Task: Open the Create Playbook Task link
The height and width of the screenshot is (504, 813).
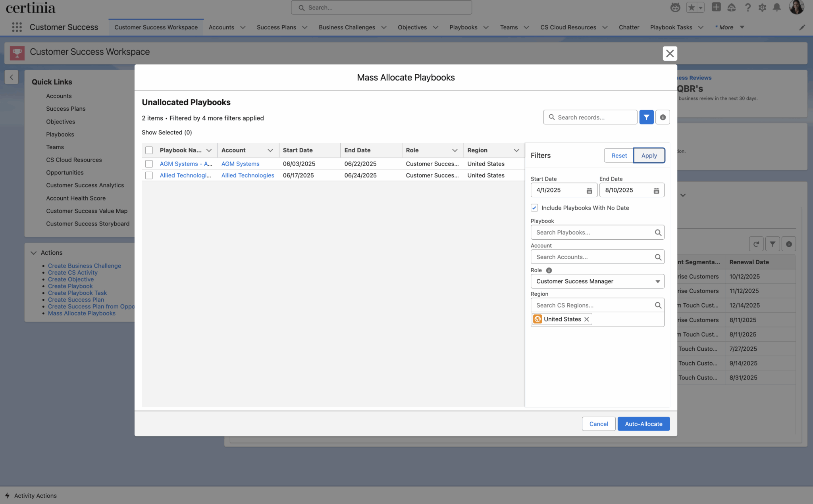Action: click(x=77, y=293)
